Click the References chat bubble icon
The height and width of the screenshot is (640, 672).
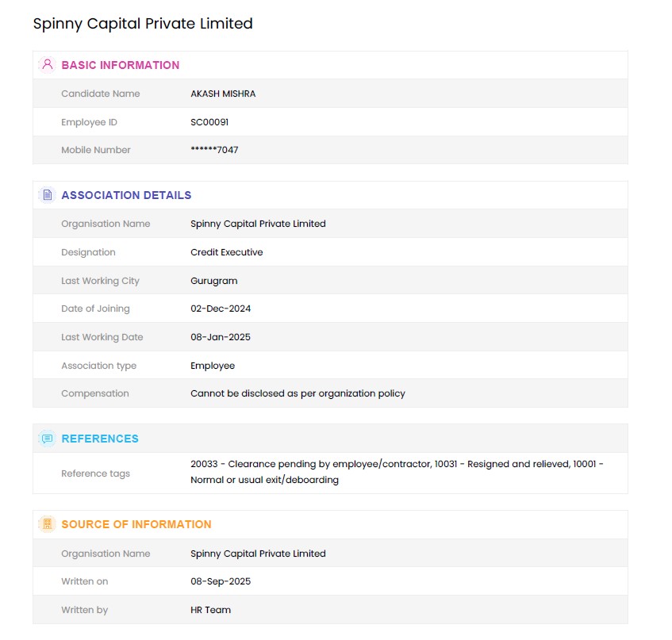tap(47, 439)
